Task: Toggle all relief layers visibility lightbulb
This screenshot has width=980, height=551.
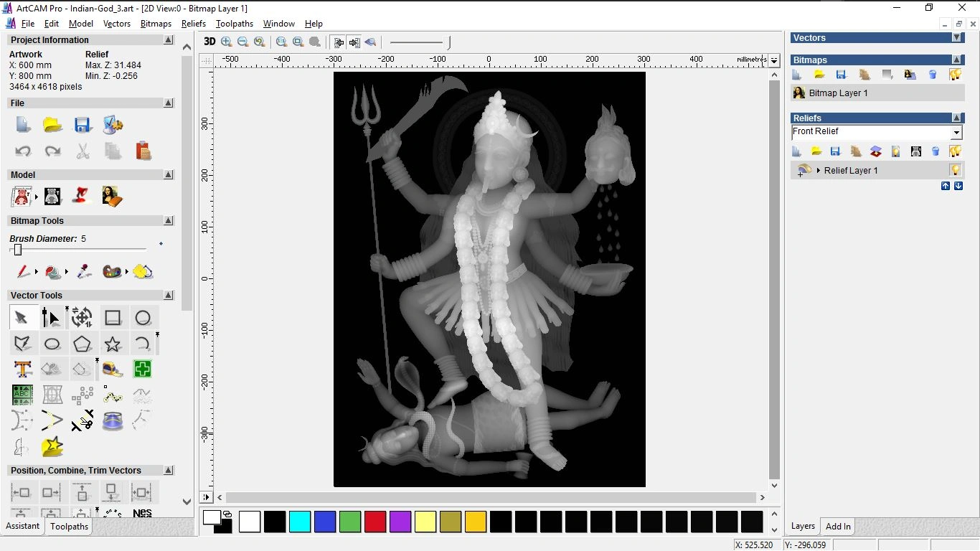Action: click(x=955, y=151)
